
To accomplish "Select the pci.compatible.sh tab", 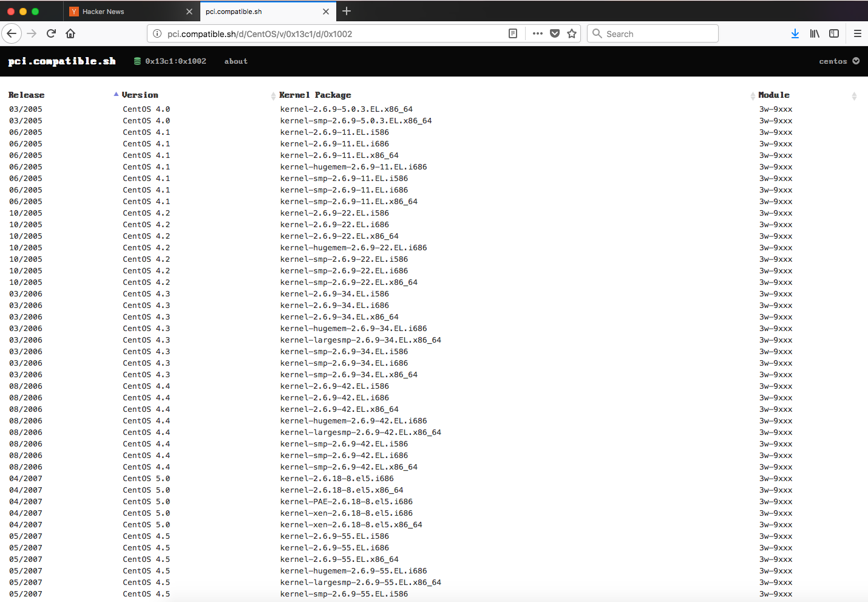I will tap(267, 12).
